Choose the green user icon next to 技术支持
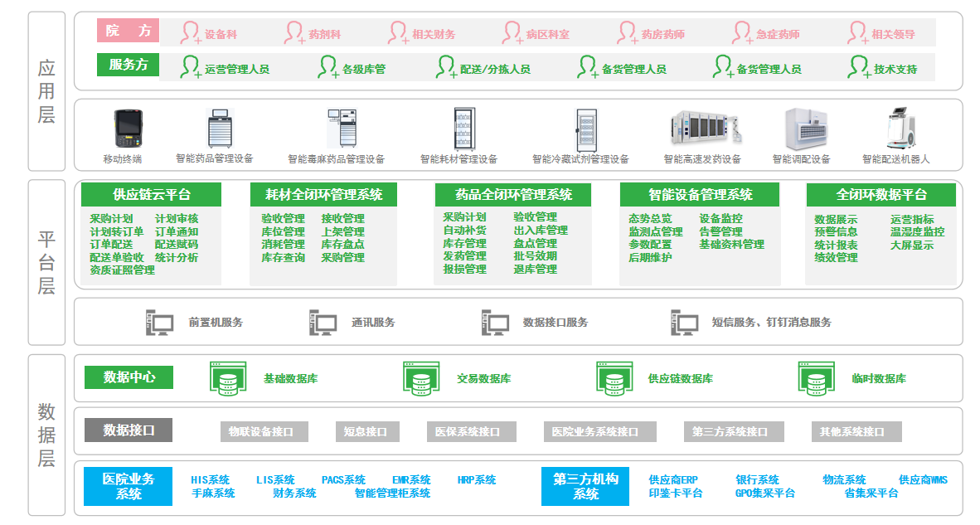Viewport: 980px width, 525px height. [860, 67]
